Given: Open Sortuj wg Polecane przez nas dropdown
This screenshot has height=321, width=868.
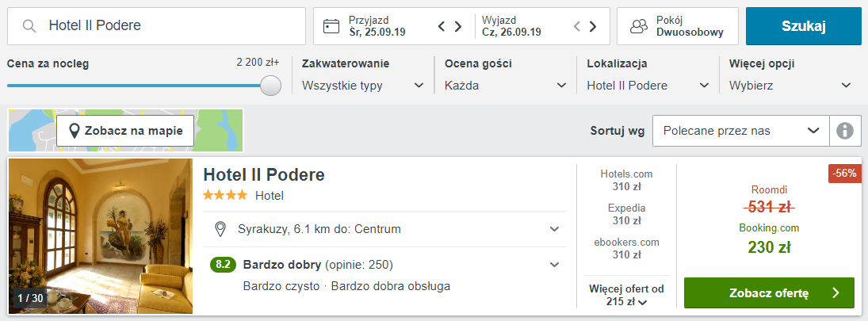Looking at the screenshot, I should click(741, 131).
